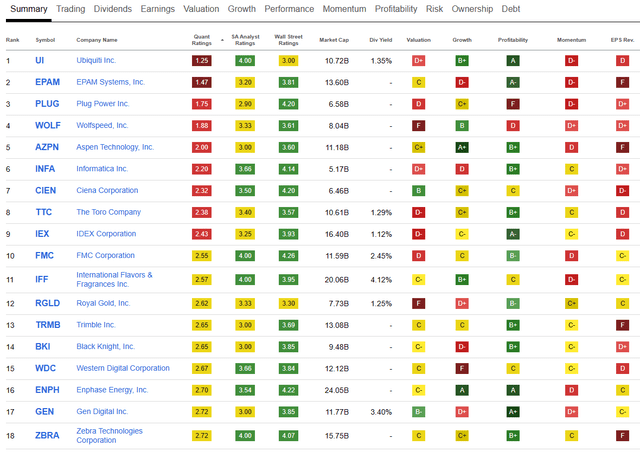
Task: Click the RGLD symbol link
Action: (x=47, y=303)
